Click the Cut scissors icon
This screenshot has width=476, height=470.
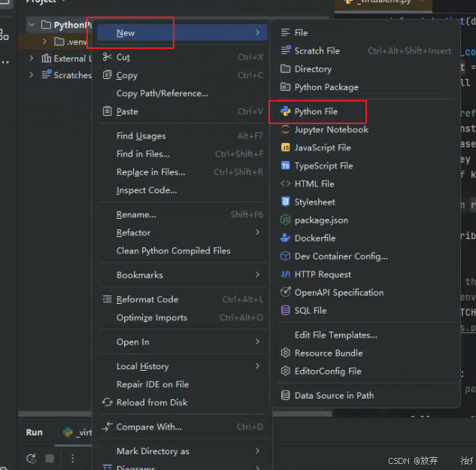point(107,57)
